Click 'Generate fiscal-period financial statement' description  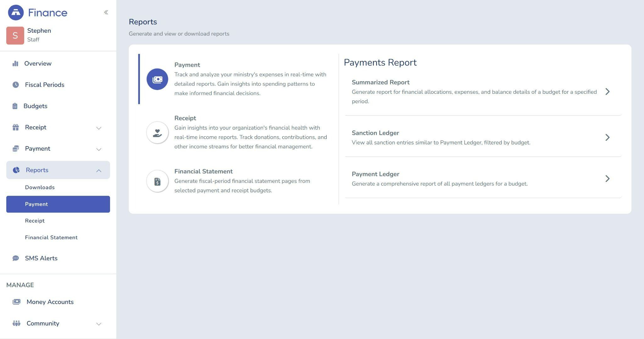(242, 186)
